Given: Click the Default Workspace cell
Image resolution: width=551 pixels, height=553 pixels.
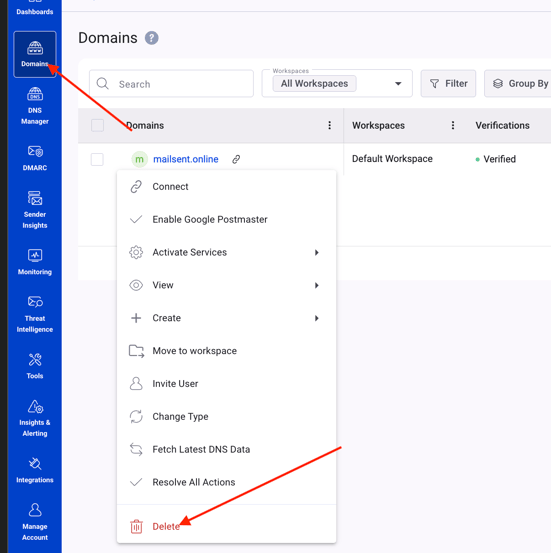Looking at the screenshot, I should (x=392, y=159).
